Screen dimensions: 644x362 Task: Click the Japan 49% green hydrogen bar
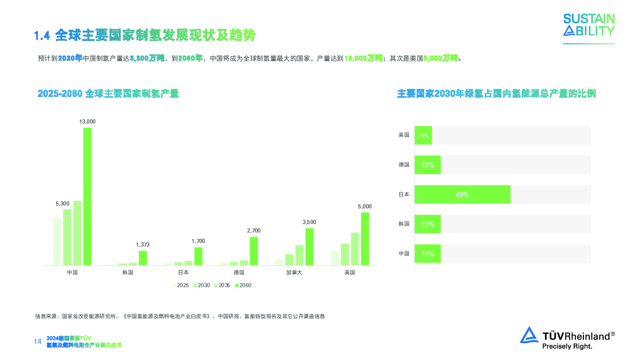pyautogui.click(x=462, y=195)
